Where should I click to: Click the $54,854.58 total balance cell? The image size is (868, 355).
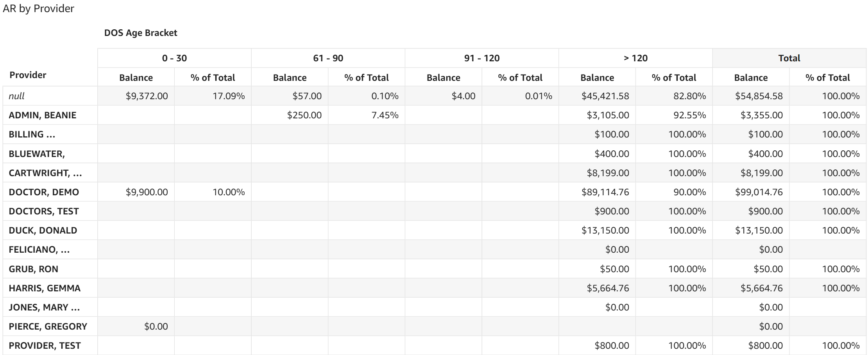click(759, 96)
